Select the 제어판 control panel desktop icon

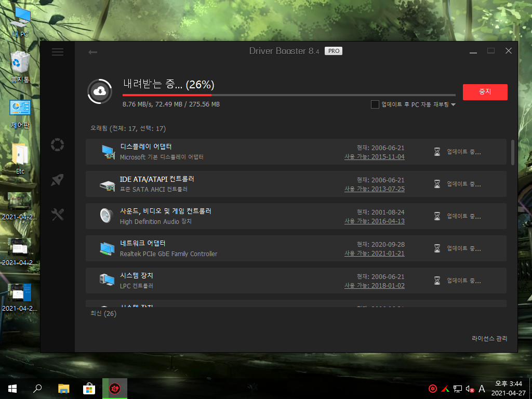tap(20, 114)
